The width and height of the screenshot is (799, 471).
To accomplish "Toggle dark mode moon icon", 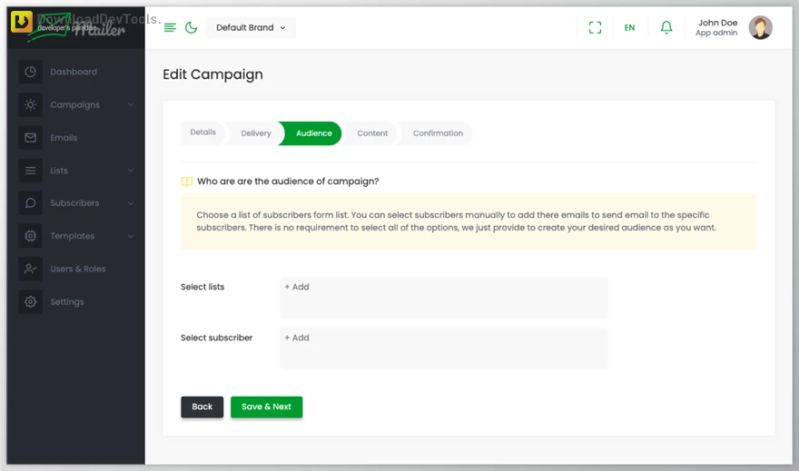I will 191,28.
